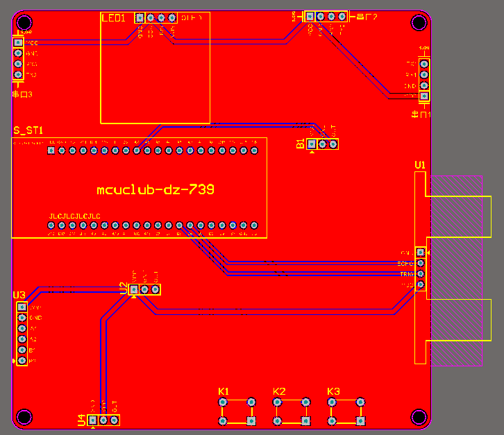Select the square VCC pad of 串口3
The height and width of the screenshot is (435, 504).
[x=18, y=42]
